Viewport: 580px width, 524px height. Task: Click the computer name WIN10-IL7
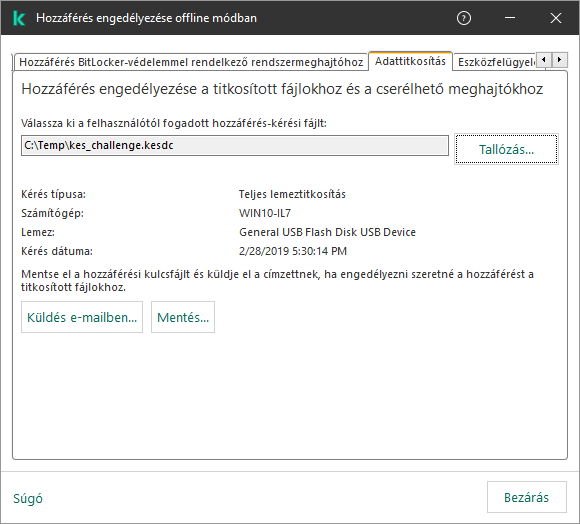point(265,213)
